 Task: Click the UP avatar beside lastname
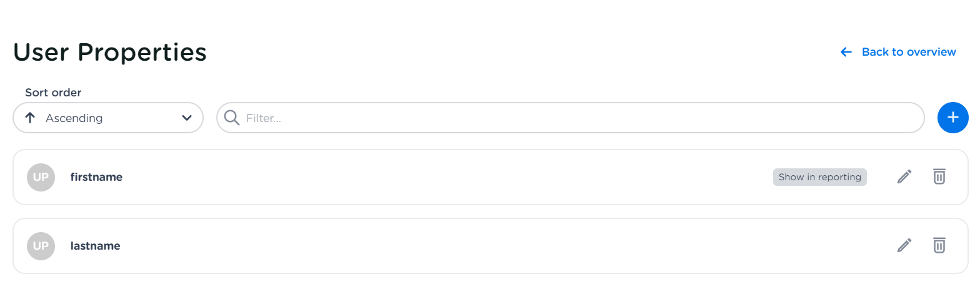pyautogui.click(x=41, y=246)
